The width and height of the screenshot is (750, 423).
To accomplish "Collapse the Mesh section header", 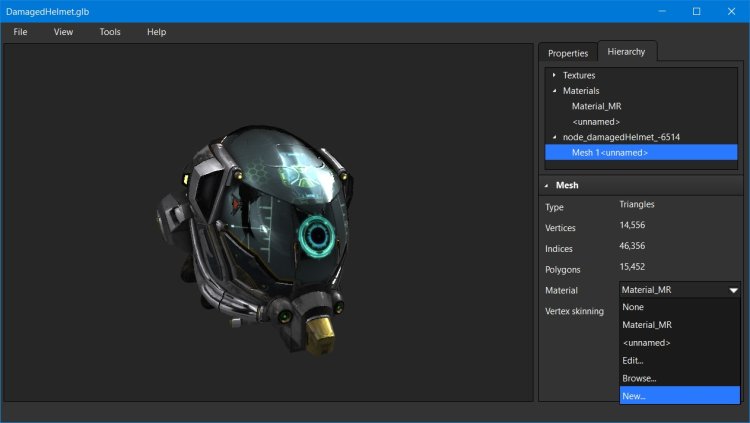I will tap(546, 185).
